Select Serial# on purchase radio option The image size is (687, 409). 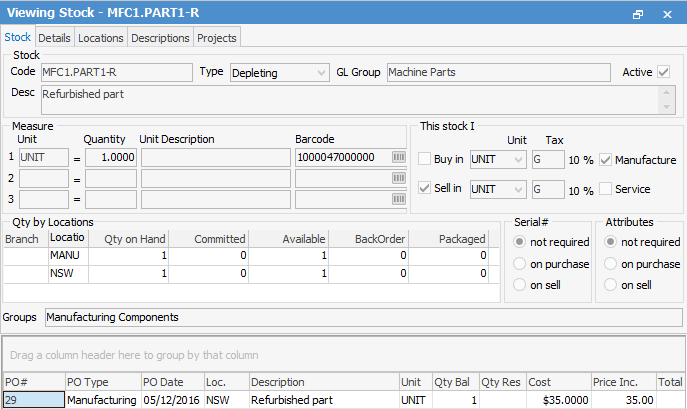(x=519, y=264)
